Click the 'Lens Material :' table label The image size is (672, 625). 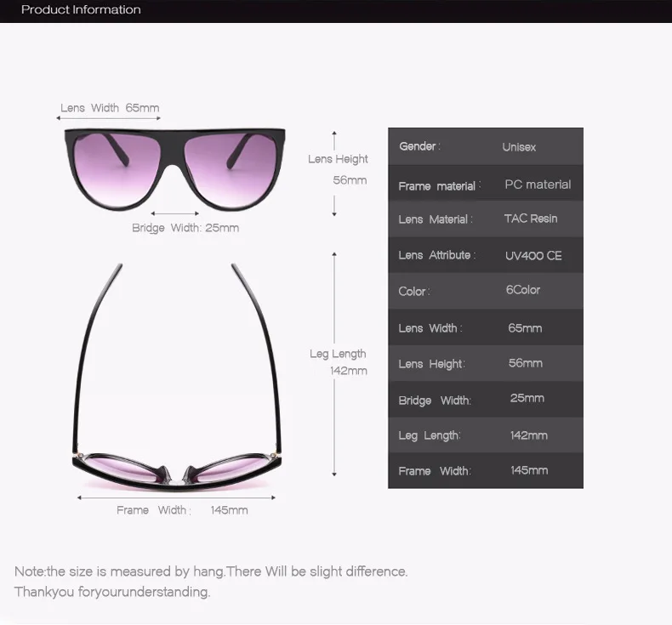point(436,219)
